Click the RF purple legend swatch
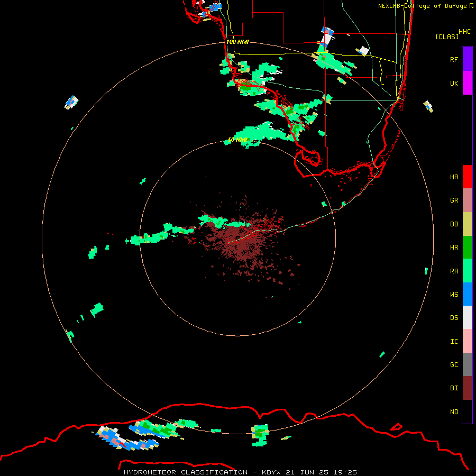 pos(467,59)
